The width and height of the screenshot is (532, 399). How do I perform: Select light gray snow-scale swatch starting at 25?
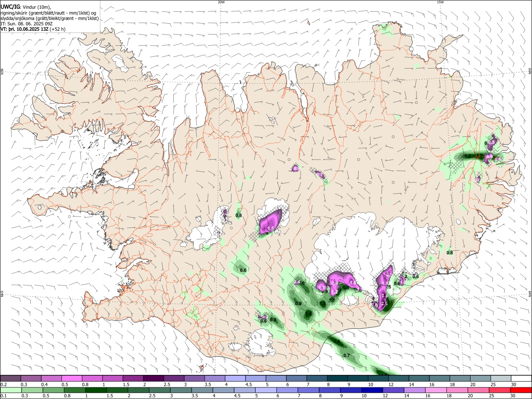click(x=501, y=378)
